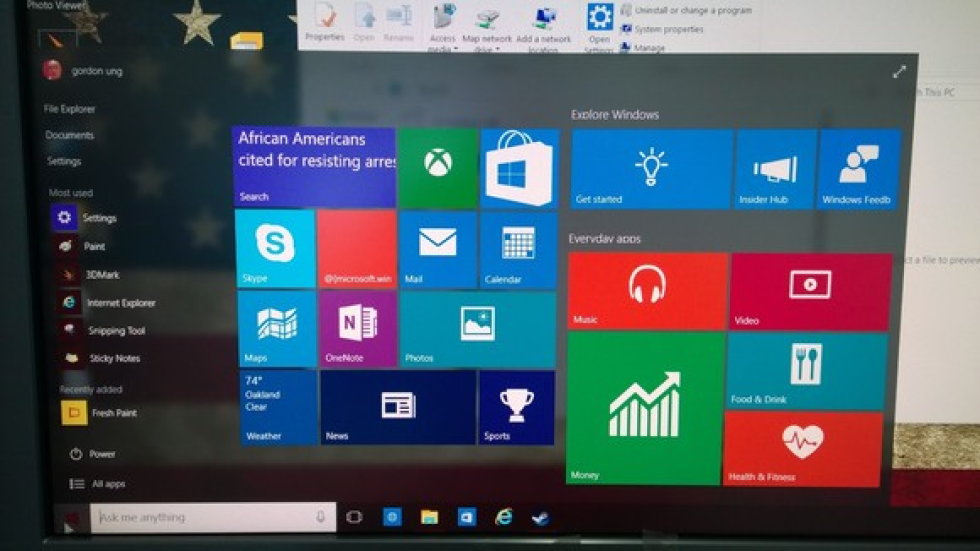Open the Search news tile
The image size is (980, 551).
click(314, 167)
